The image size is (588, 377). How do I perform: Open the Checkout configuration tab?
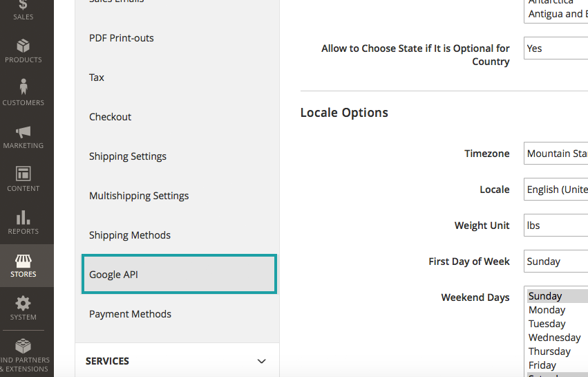pos(110,117)
